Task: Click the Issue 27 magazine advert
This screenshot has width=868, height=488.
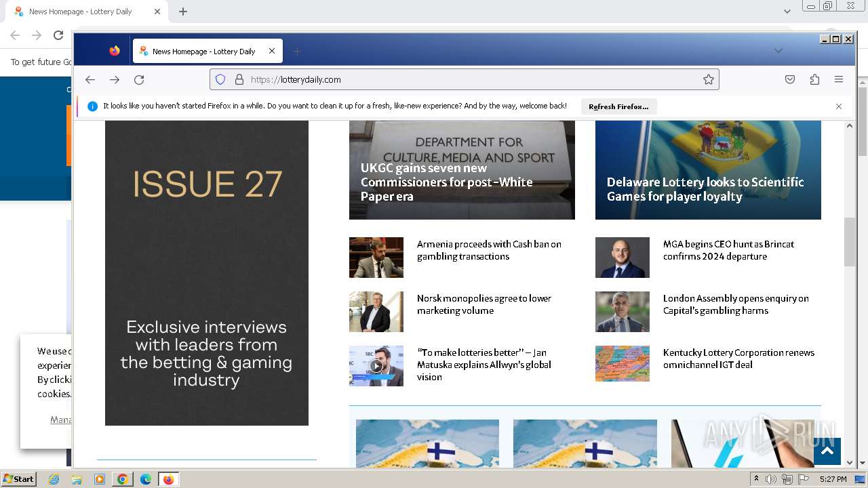Action: point(207,273)
